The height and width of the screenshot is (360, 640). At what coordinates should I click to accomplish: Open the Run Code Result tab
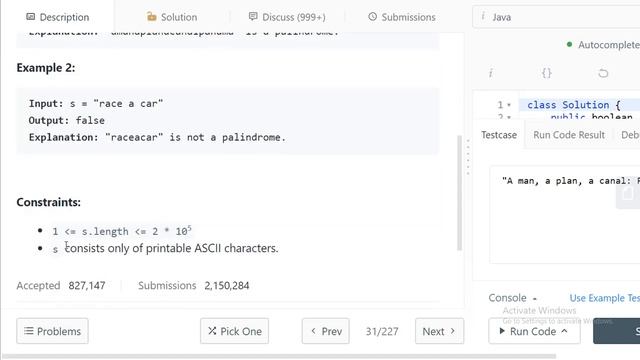pos(569,135)
